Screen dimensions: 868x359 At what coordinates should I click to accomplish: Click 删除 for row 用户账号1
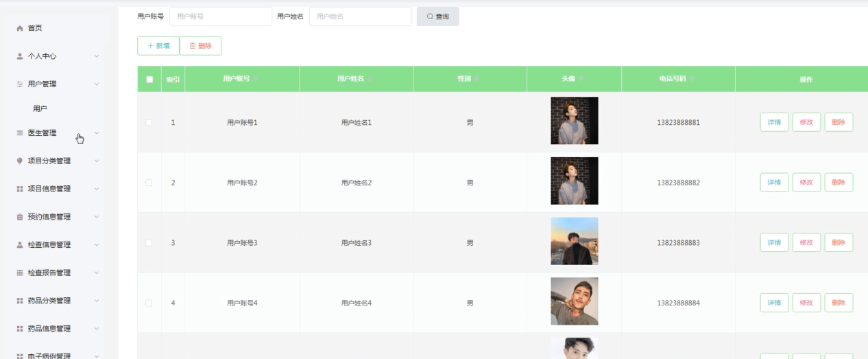(x=839, y=122)
